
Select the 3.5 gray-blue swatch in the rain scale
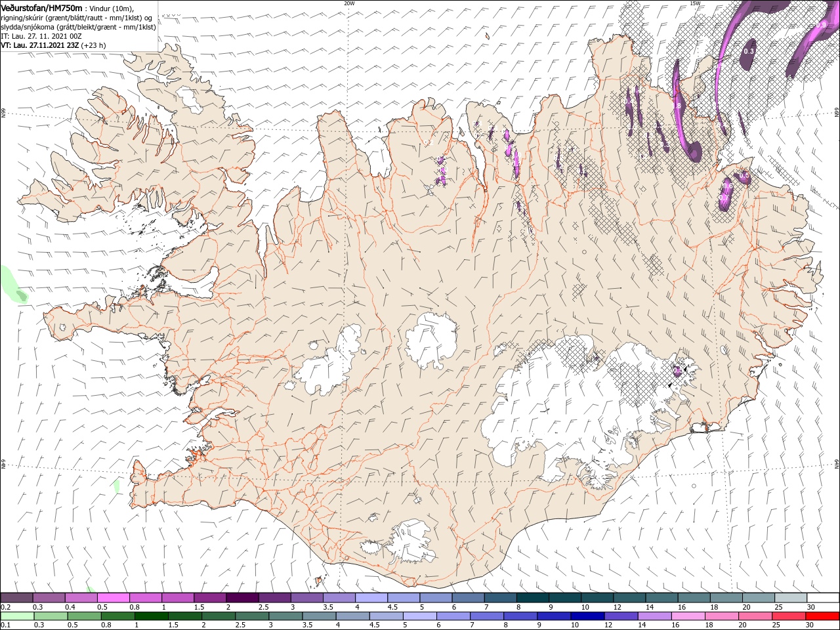pos(320,616)
